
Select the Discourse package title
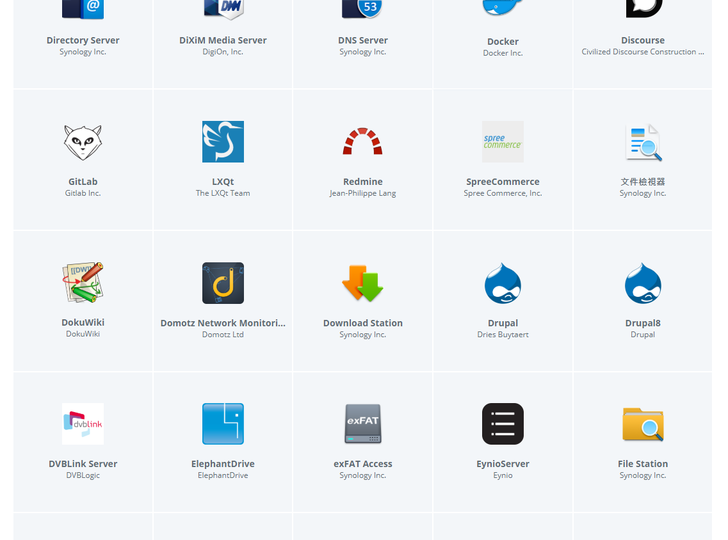pos(643,41)
